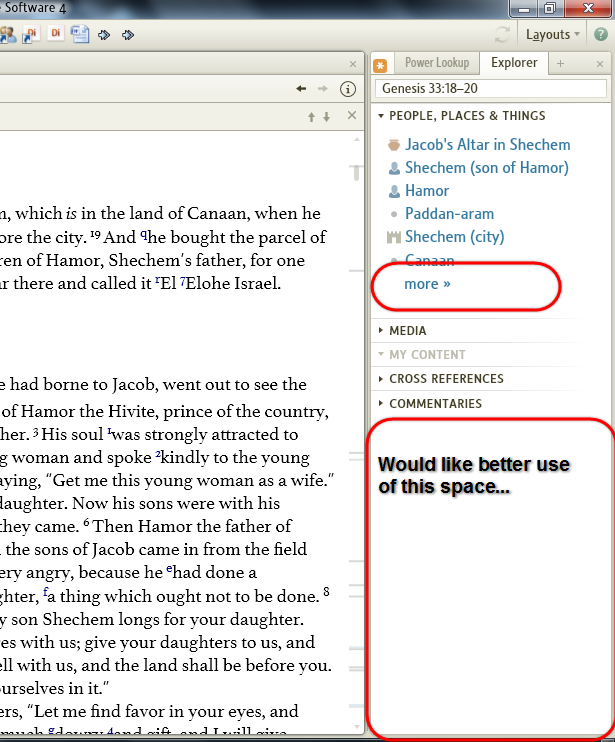
Task: Open the people shortcut icon in toolbar
Action: (x=8, y=35)
